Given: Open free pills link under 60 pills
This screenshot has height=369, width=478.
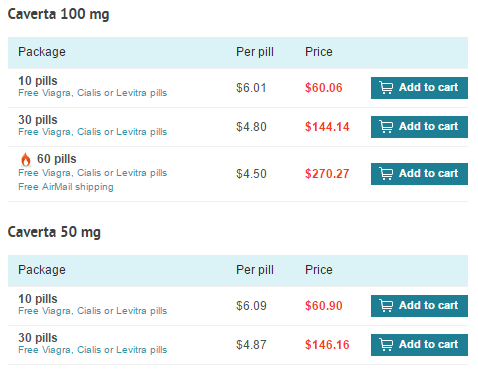Looking at the screenshot, I should 93,173.
